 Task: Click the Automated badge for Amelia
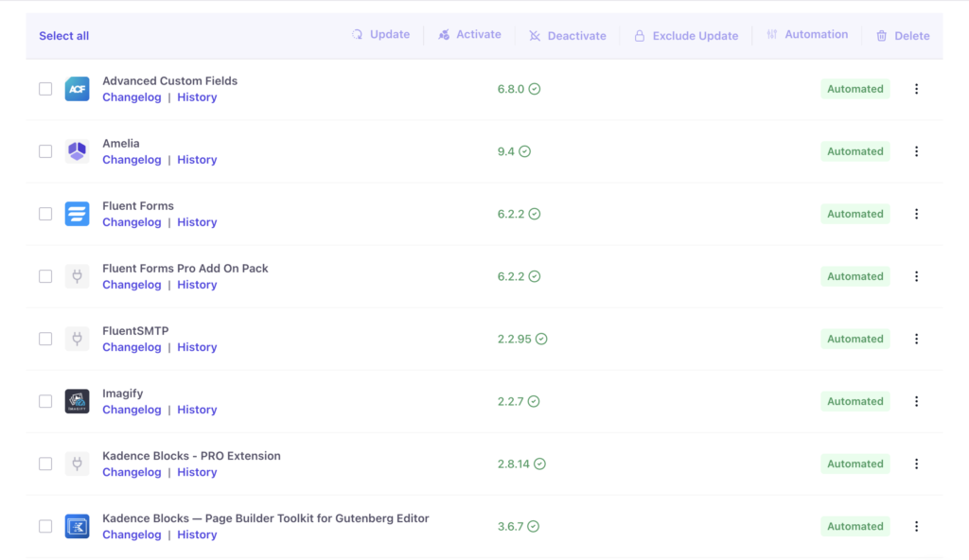pos(855,151)
